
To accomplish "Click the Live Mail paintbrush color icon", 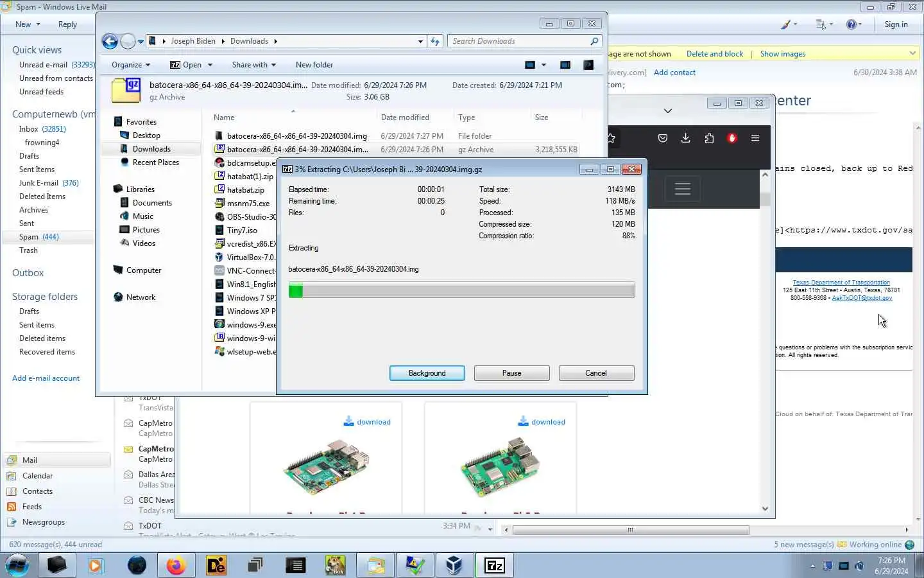I will tap(785, 24).
